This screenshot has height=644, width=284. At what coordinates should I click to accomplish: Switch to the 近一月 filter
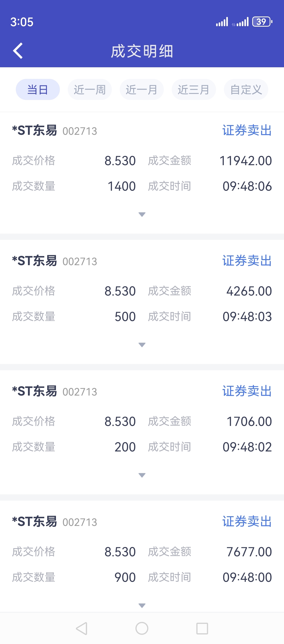click(x=142, y=90)
